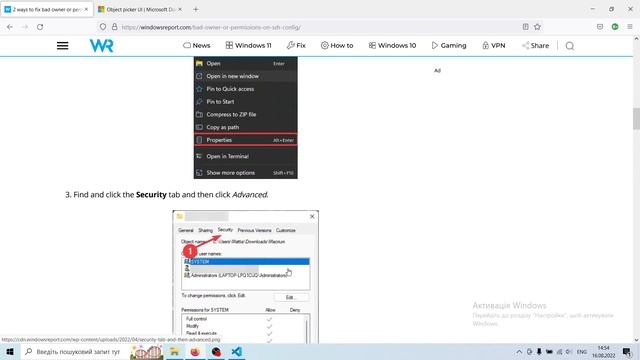Open the notification center icon
Image resolution: width=640 pixels, height=360 pixels.
(627, 352)
